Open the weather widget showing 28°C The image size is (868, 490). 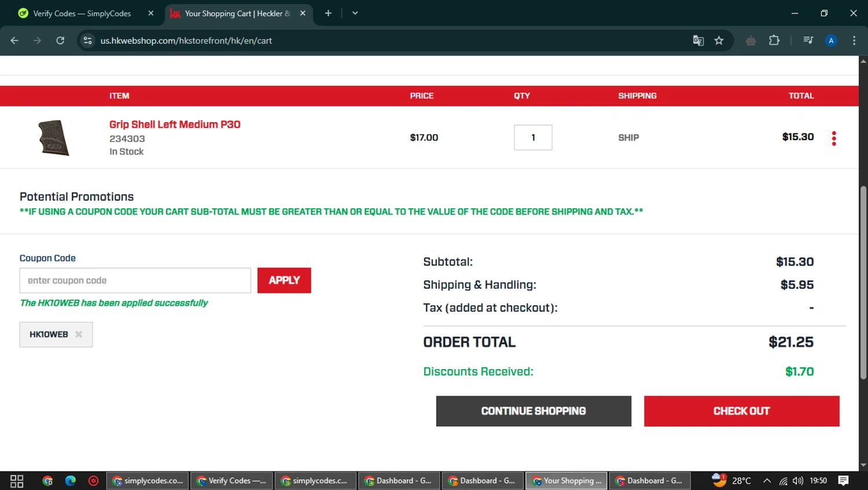731,480
